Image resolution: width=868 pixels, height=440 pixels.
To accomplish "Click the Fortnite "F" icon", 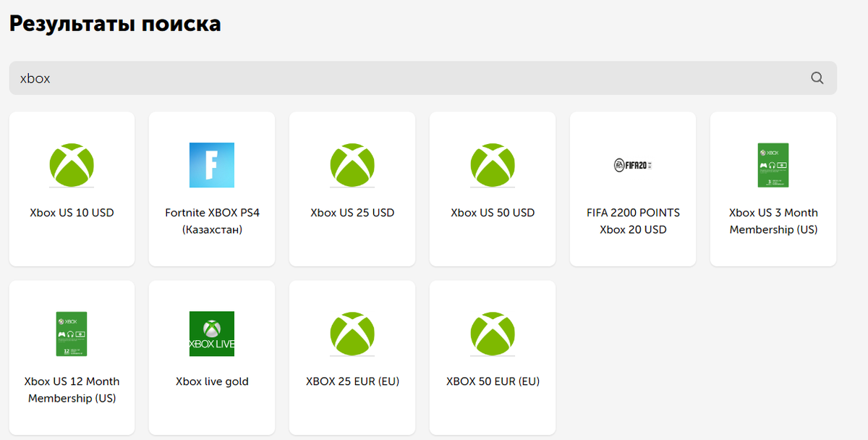I will click(211, 165).
